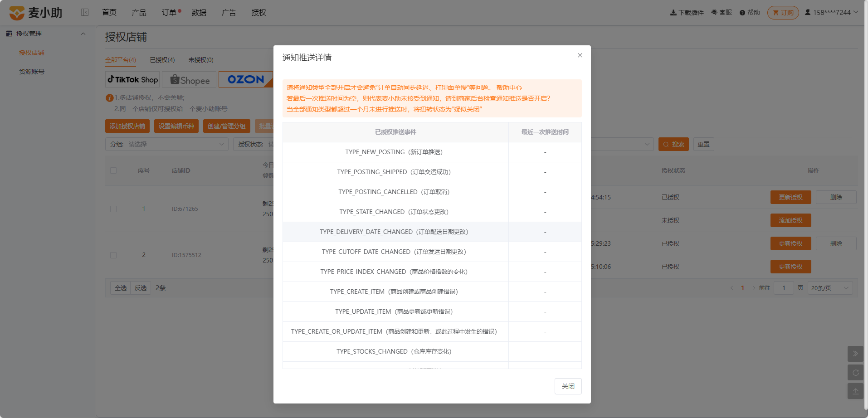868x418 pixels.
Task: Click 创建/管理分组 button
Action: click(x=227, y=126)
